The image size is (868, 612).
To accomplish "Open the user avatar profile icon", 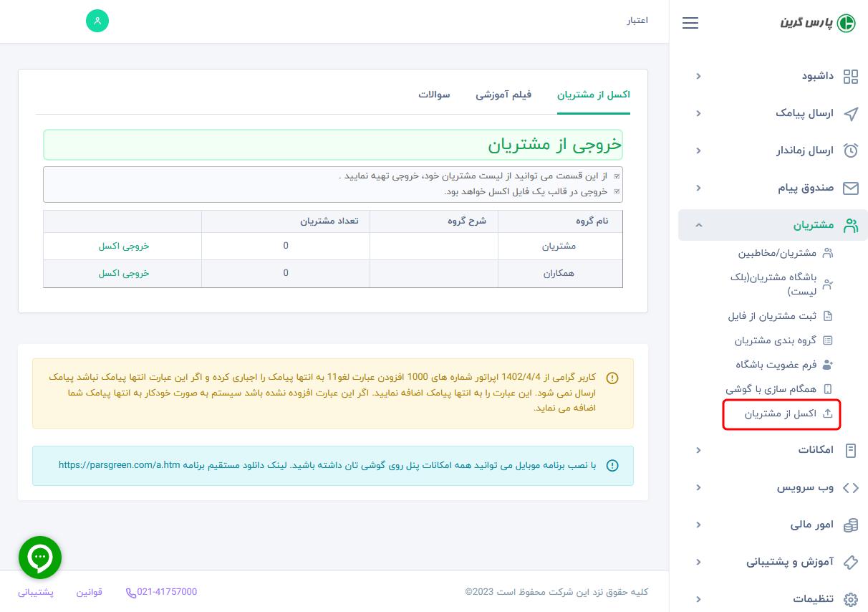I will [97, 21].
